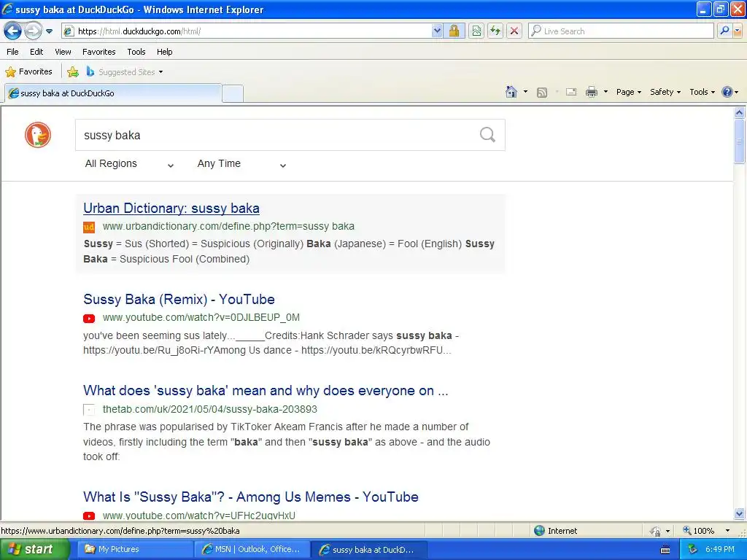
Task: Click the on-screen keyboard tray icon
Action: coord(665,550)
